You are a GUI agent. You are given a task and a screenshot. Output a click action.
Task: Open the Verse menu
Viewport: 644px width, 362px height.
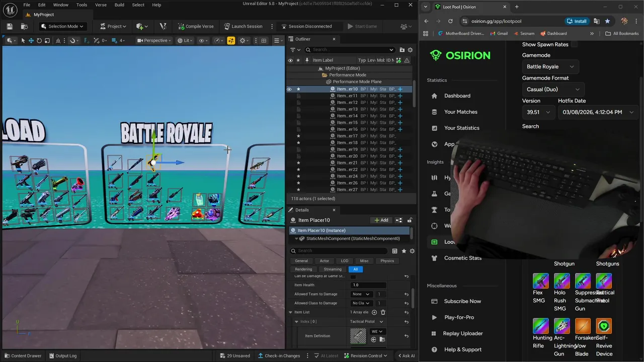pos(101,5)
